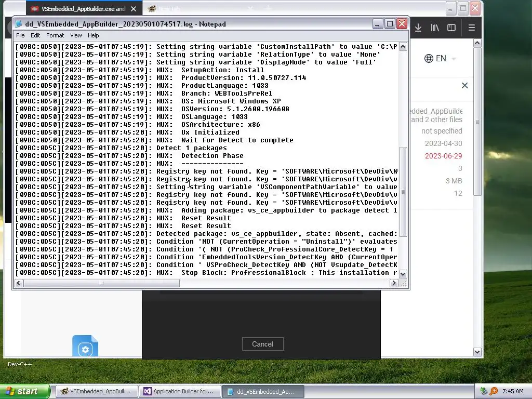Click the 2023-06-29 date in browser panel
Viewport: 532px width, 399px height.
coord(444,156)
